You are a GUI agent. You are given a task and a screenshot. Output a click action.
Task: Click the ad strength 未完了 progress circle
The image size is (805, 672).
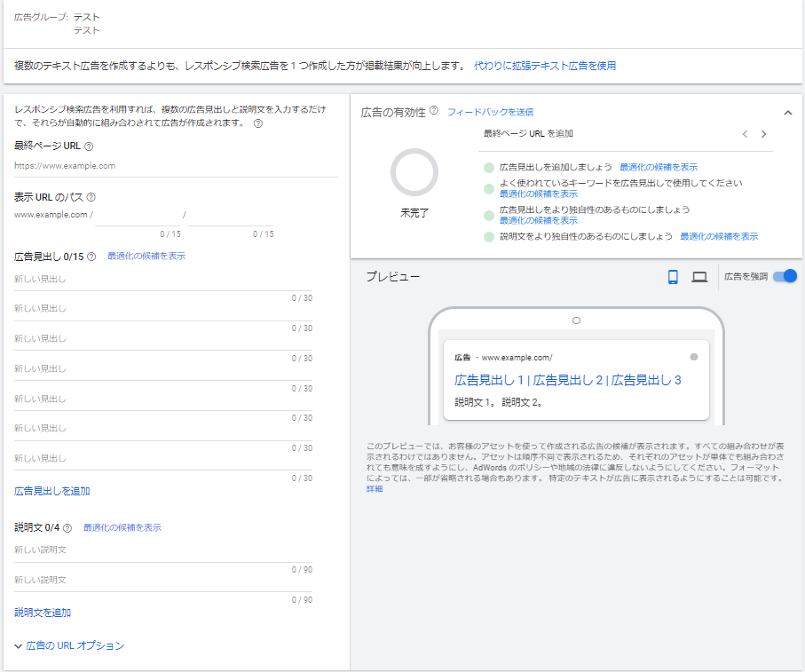[414, 172]
